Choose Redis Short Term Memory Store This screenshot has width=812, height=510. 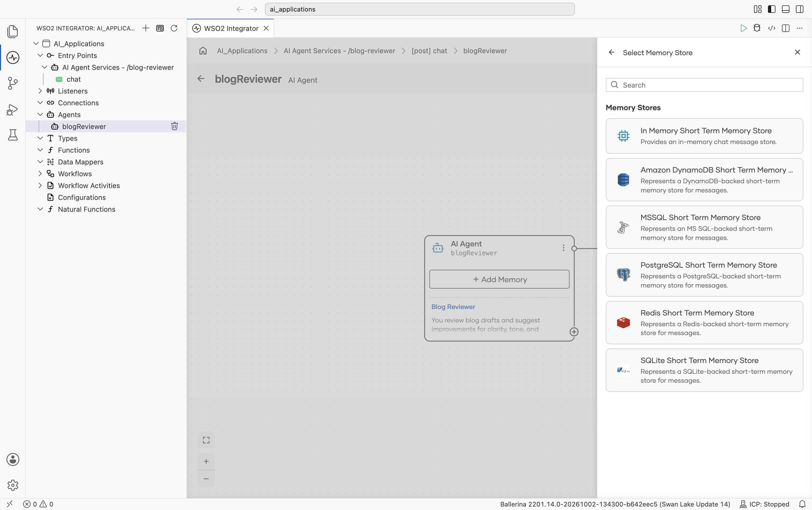[x=704, y=322]
